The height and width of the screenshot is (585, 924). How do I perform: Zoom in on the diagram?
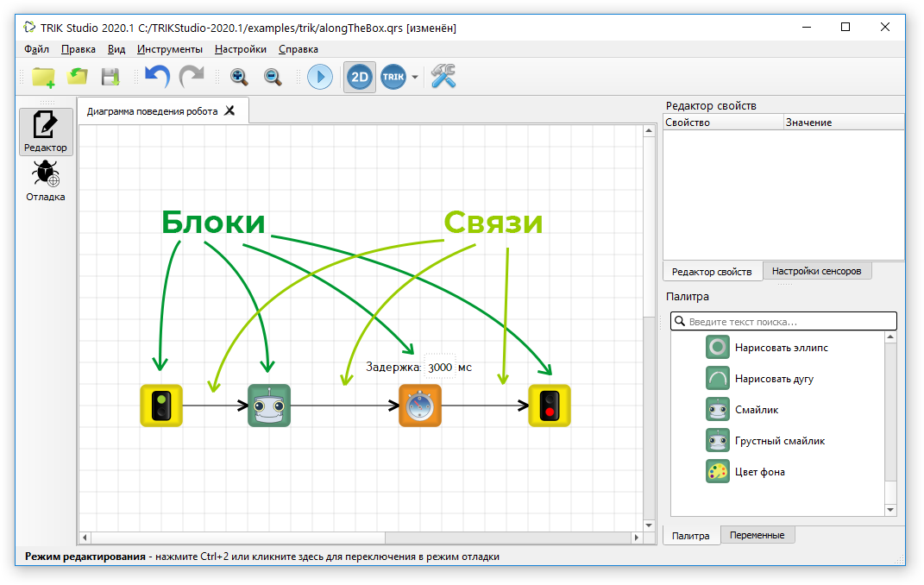point(239,77)
